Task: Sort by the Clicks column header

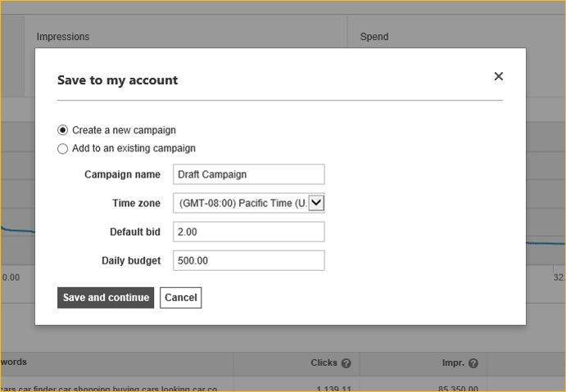Action: (324, 363)
